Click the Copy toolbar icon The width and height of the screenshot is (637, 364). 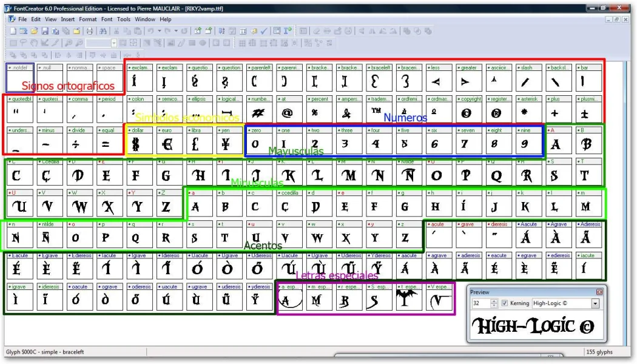pyautogui.click(x=127, y=32)
